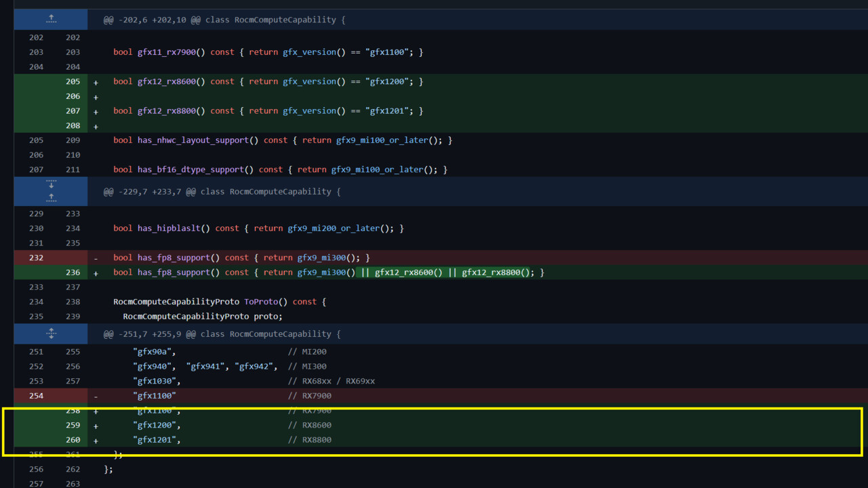Image resolution: width=868 pixels, height=488 pixels.
Task: Click line number 238 for ToProto line
Action: point(73,302)
